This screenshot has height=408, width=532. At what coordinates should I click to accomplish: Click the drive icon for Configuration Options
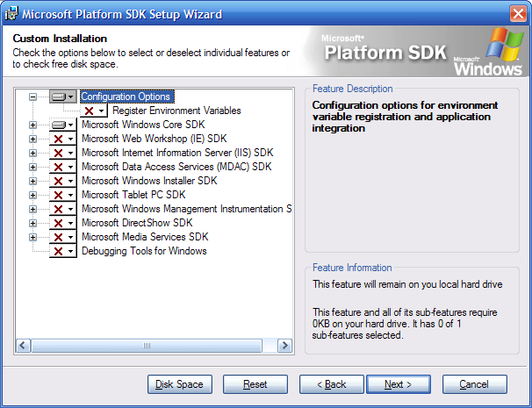[x=58, y=97]
